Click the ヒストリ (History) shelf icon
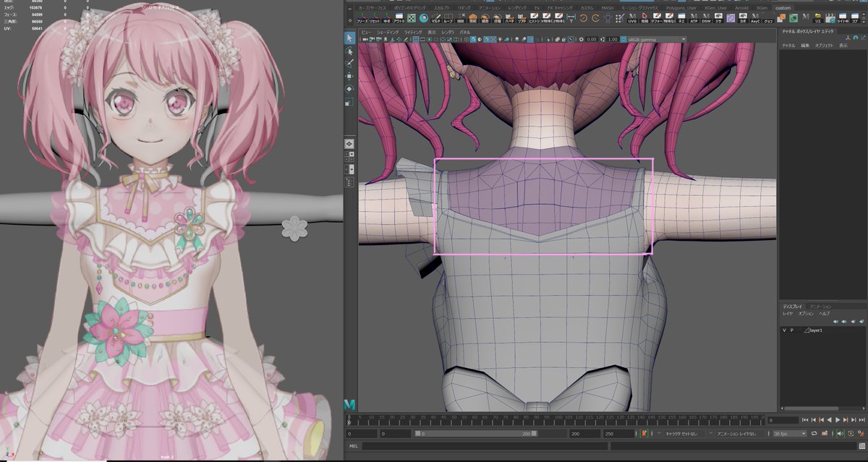 [x=535, y=18]
